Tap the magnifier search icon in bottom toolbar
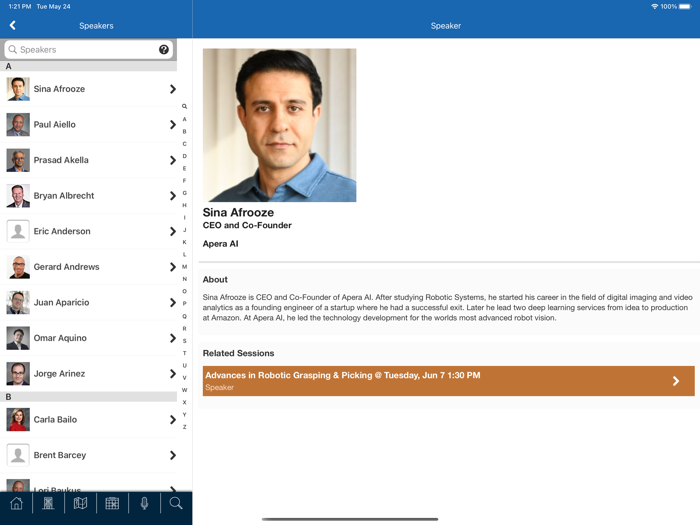The image size is (700, 525). tap(176, 504)
